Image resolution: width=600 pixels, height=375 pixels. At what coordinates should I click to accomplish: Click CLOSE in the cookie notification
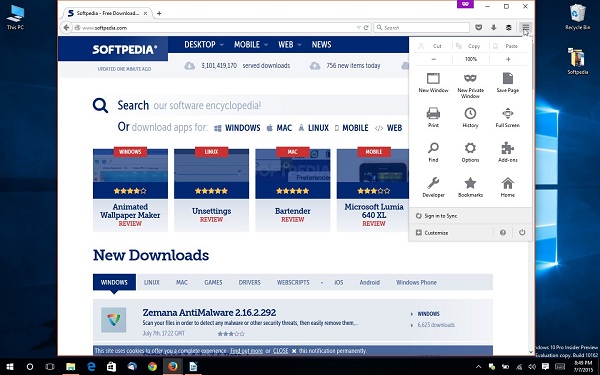(280, 351)
